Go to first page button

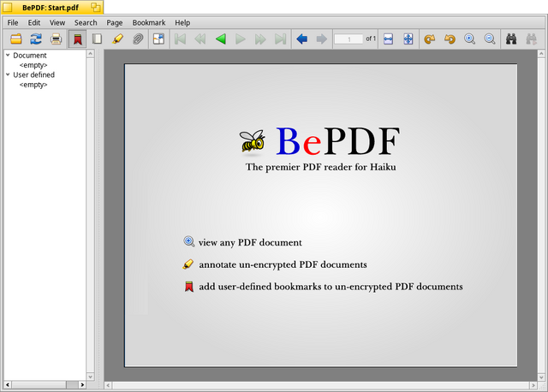[180, 39]
